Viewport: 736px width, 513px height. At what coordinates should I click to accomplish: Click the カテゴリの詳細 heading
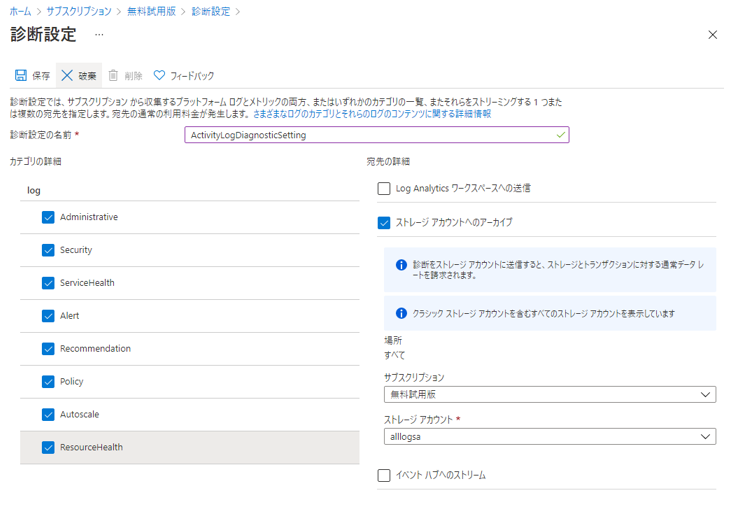(x=35, y=161)
